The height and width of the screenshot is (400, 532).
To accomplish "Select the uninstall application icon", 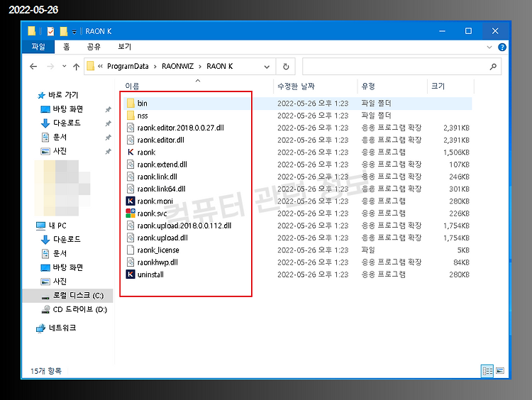I will [x=131, y=274].
